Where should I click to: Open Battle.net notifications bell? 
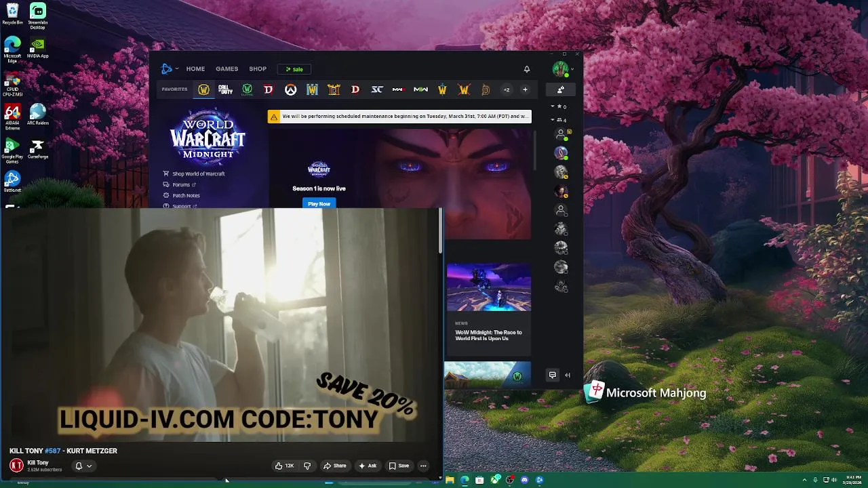coord(526,69)
